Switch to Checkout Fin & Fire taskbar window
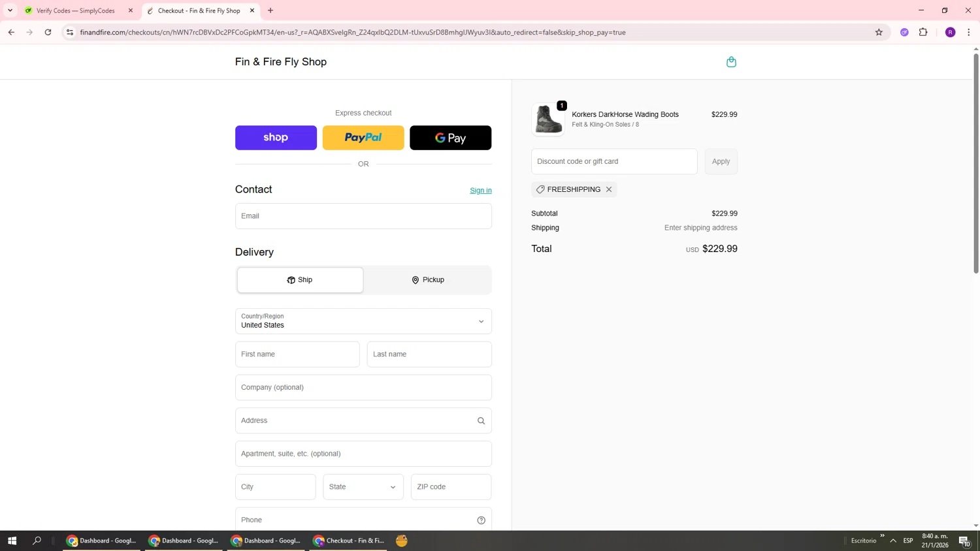 pos(348,541)
